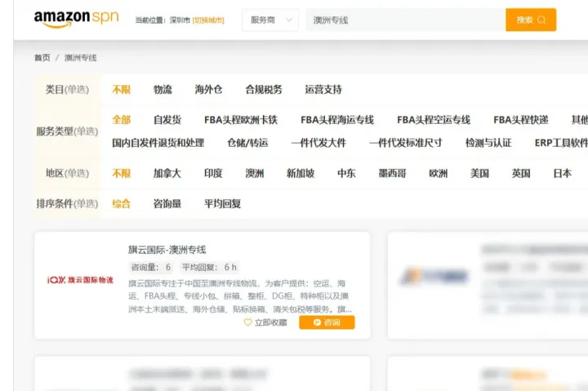Filter region by 英国

coord(521,174)
